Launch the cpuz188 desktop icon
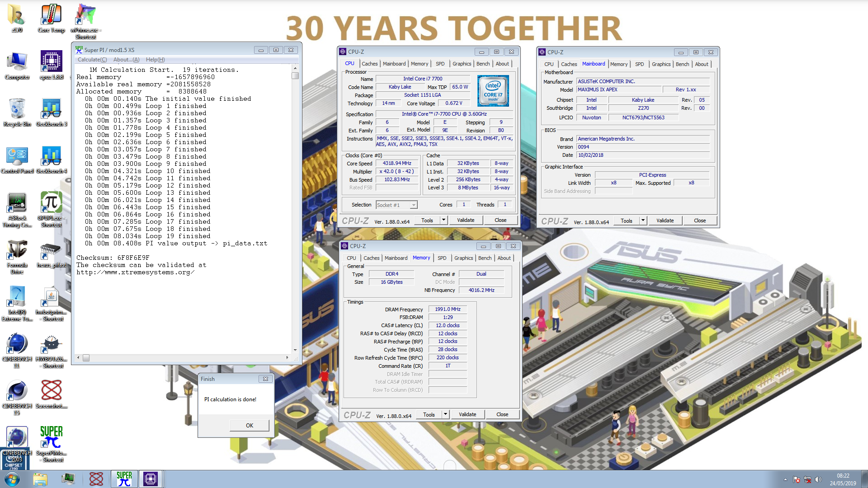 pos(51,66)
